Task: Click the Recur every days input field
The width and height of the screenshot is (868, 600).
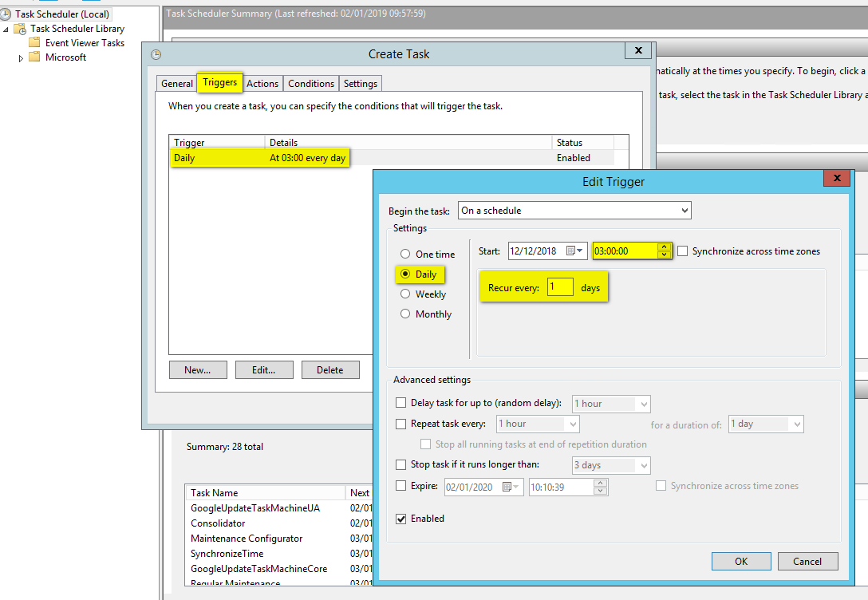Action: tap(560, 287)
